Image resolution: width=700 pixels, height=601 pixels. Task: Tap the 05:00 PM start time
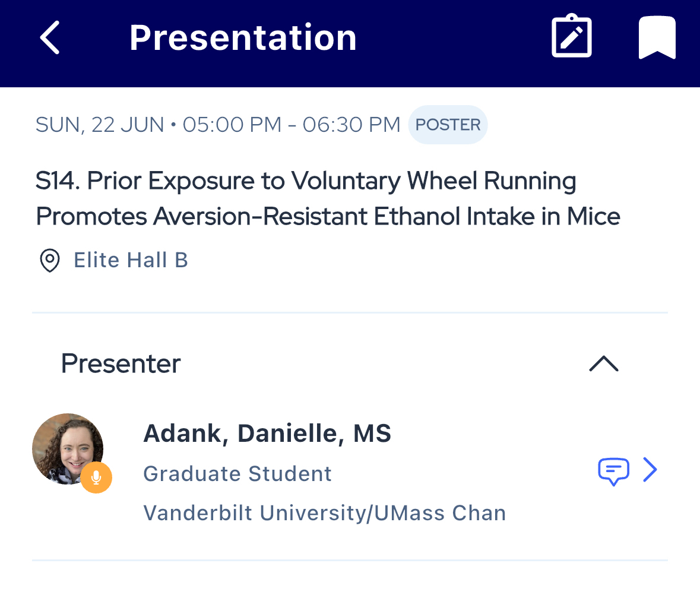tap(232, 125)
